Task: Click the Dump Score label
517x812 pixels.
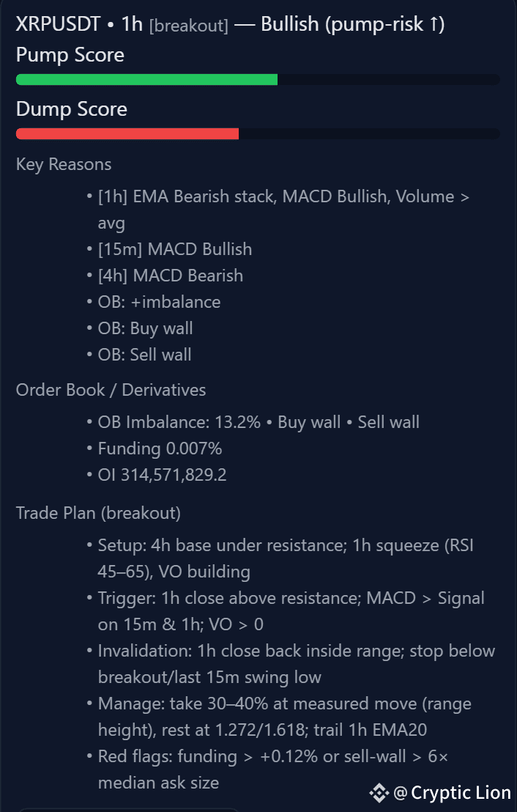Action: pyautogui.click(x=72, y=109)
